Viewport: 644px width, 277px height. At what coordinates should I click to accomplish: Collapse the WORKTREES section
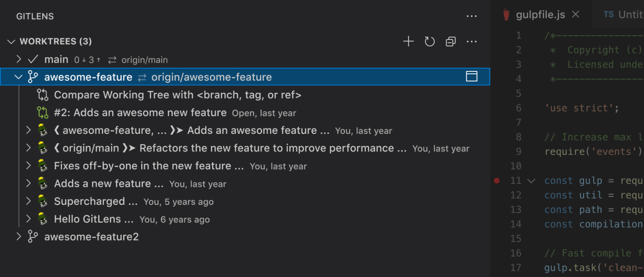point(11,41)
